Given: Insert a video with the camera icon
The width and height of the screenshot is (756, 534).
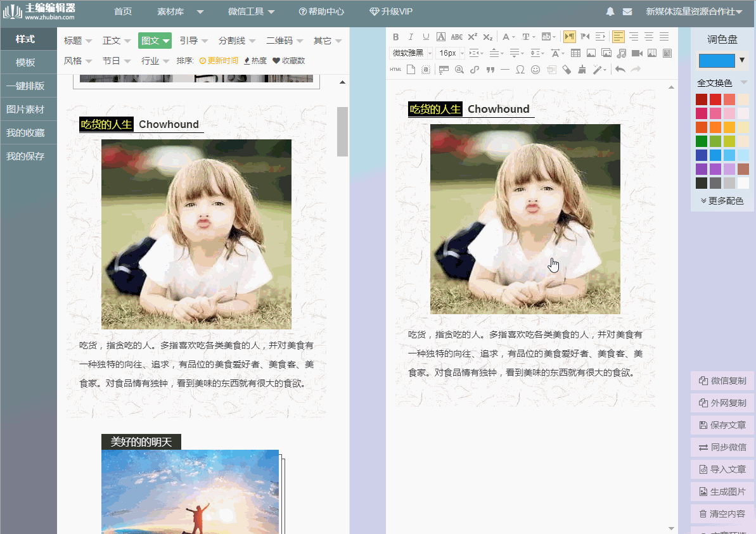Looking at the screenshot, I should point(637,53).
